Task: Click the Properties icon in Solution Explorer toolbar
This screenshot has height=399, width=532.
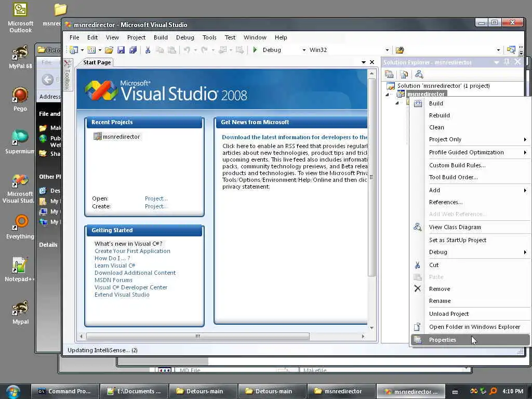Action: coord(389,74)
